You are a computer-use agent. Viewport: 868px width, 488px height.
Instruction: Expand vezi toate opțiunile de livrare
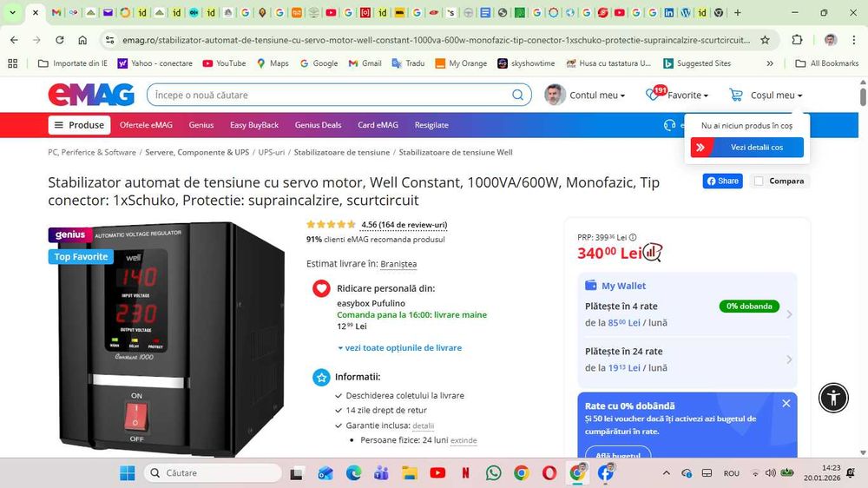click(x=399, y=348)
